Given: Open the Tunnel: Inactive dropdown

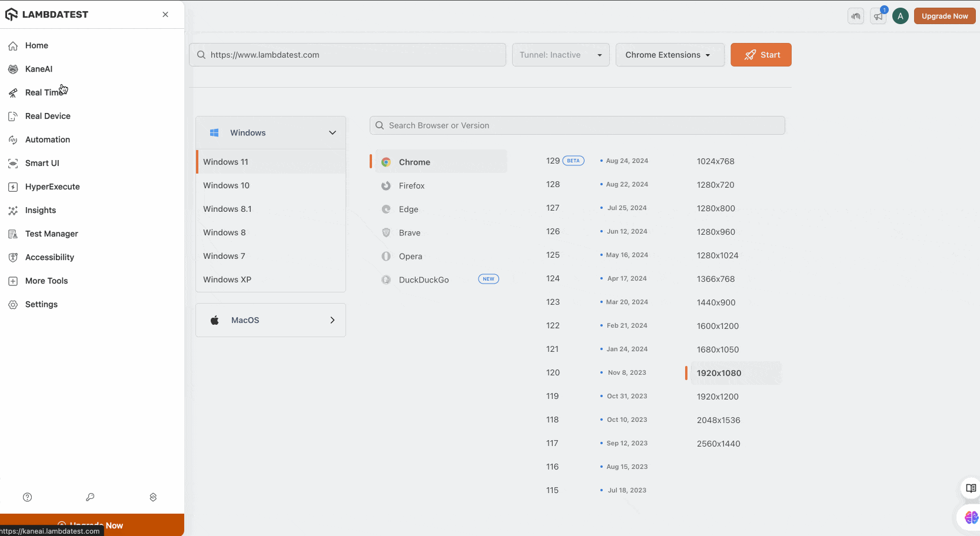Looking at the screenshot, I should (560, 55).
